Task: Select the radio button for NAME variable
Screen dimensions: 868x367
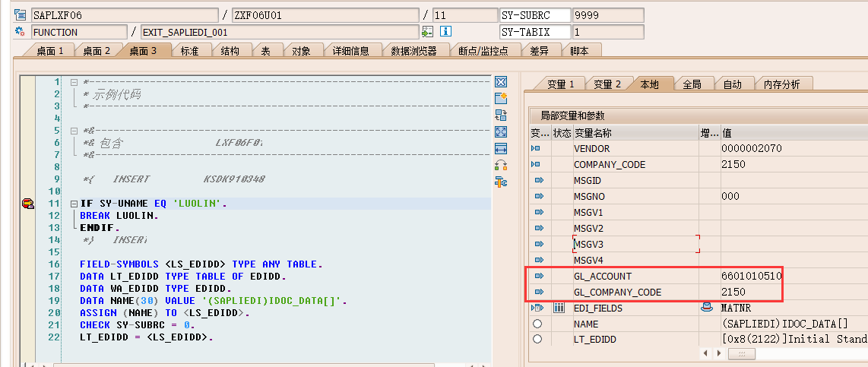Action: 537,324
